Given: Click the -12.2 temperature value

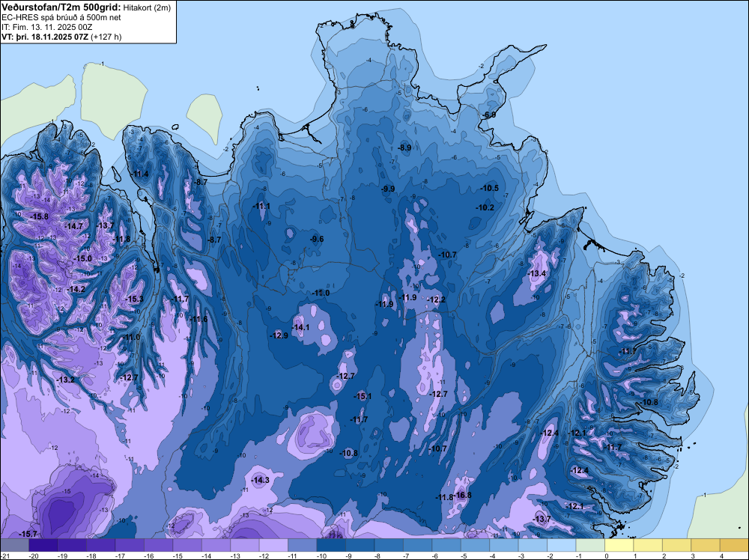Looking at the screenshot, I should click(x=436, y=299).
